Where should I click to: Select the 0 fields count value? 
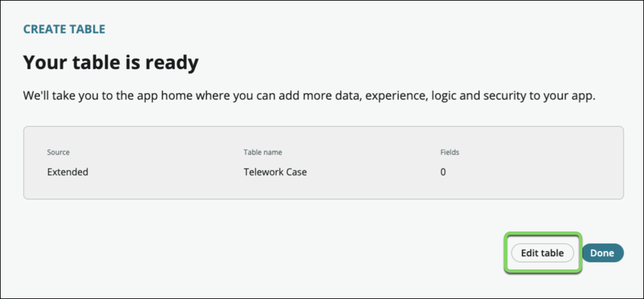coord(443,172)
